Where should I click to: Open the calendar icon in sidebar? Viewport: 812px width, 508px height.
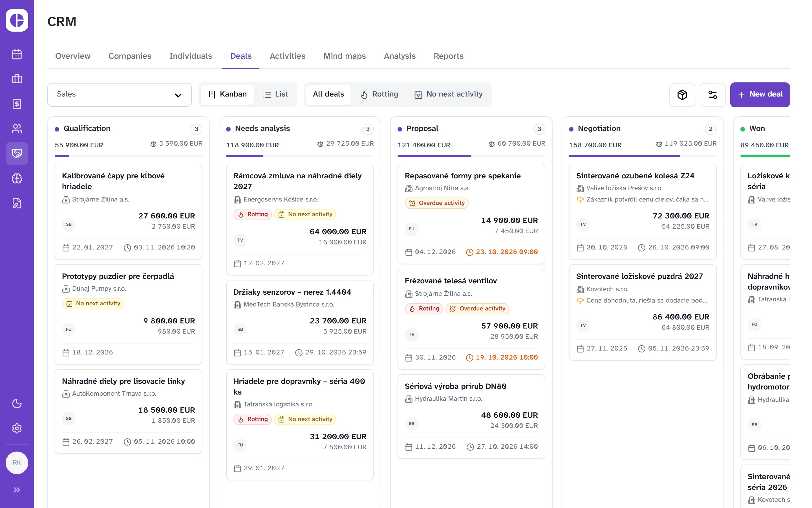pos(17,54)
